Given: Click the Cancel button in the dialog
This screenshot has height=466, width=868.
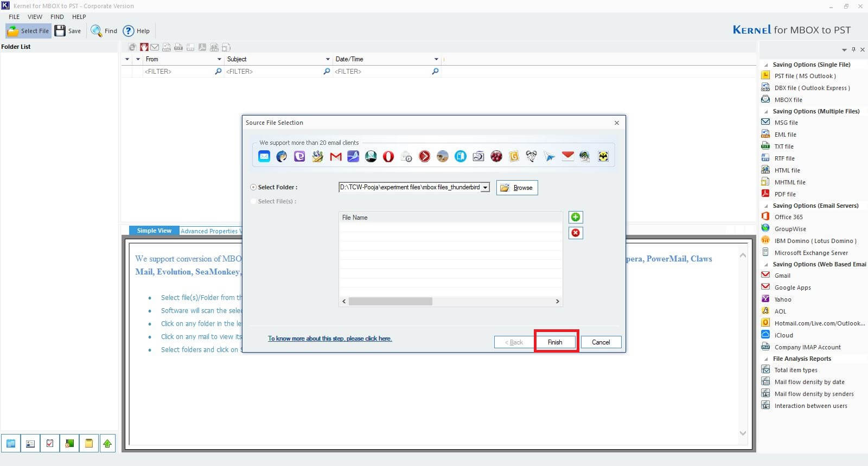Looking at the screenshot, I should 601,342.
